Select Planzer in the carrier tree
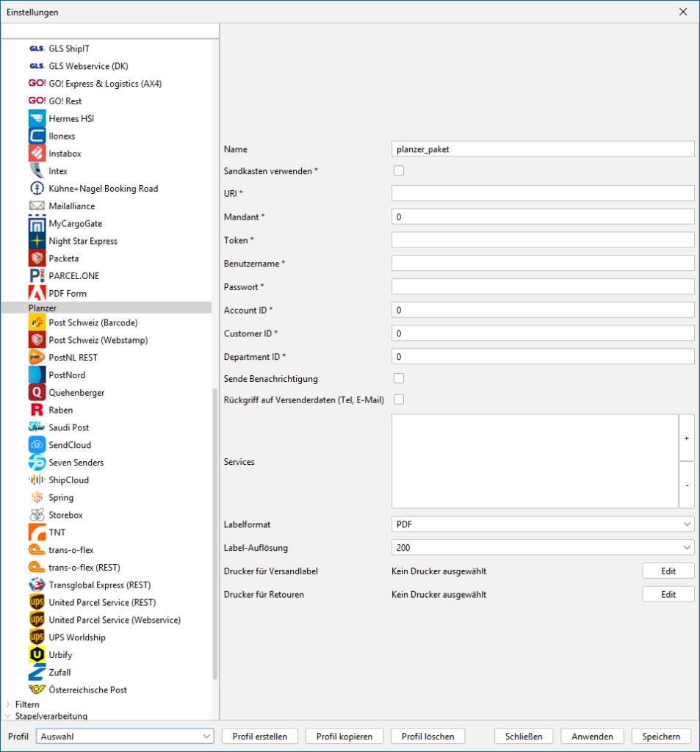Image resolution: width=700 pixels, height=752 pixels. (x=43, y=308)
